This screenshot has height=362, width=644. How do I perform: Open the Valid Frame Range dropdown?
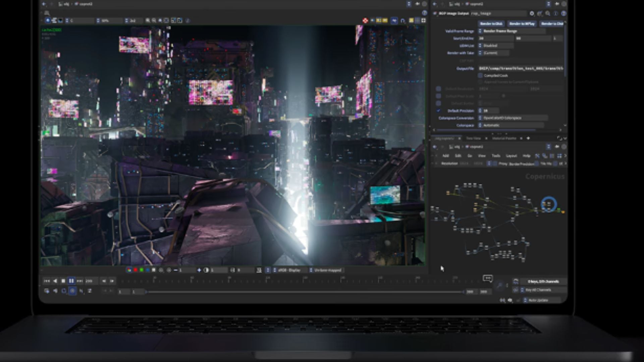tap(512, 31)
